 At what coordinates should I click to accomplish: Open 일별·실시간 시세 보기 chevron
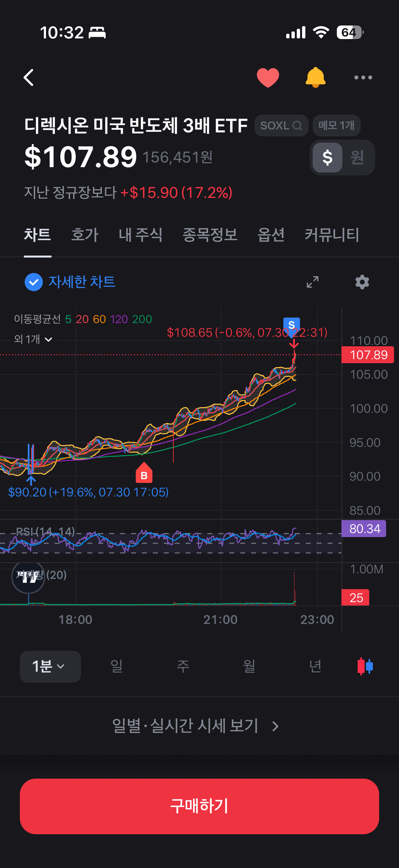point(275,726)
